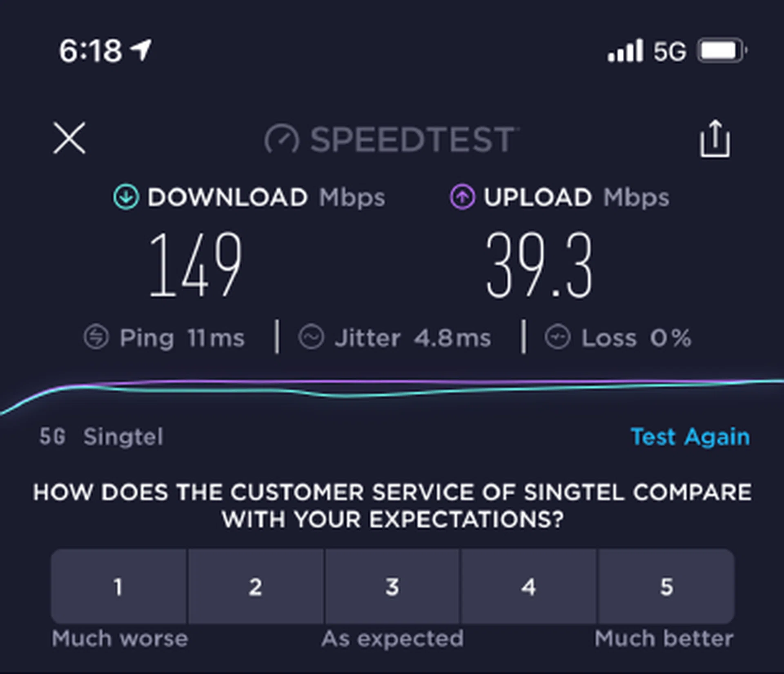784x674 pixels.
Task: Choose rating 3, as expected
Action: click(392, 586)
